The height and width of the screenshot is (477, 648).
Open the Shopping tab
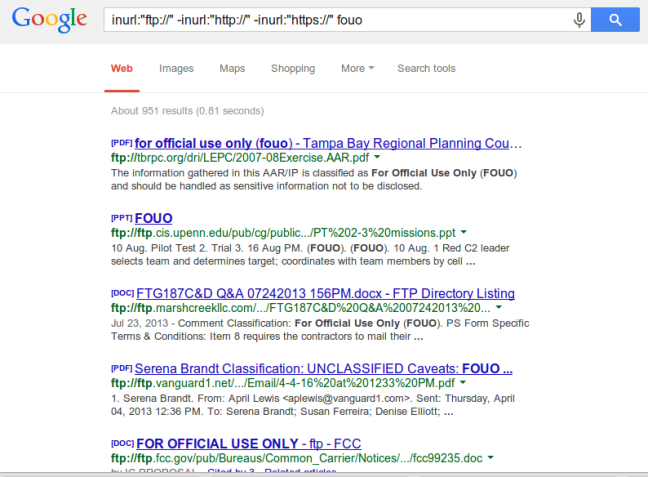(293, 68)
